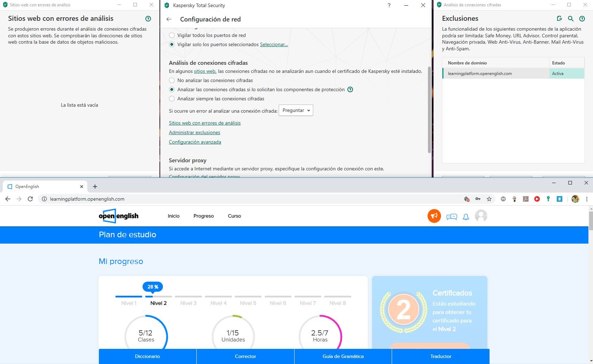Screen dimensions: 593x364
Task: Click the Activa status cell
Action: (x=567, y=73)
